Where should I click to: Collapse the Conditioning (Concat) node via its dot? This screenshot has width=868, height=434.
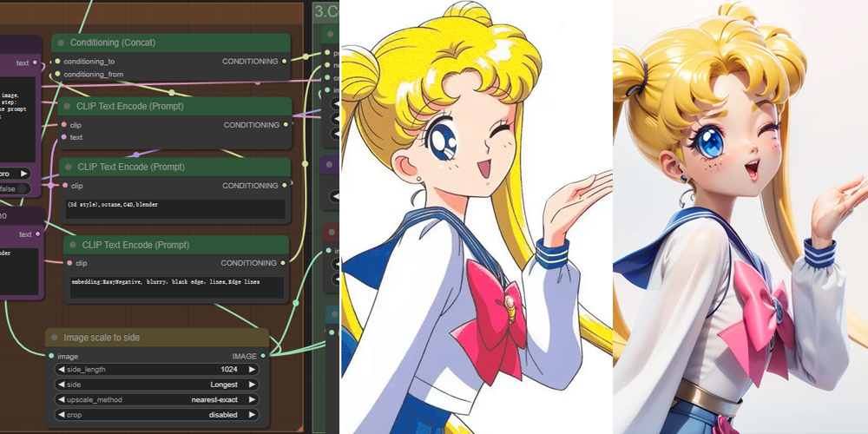pos(61,43)
